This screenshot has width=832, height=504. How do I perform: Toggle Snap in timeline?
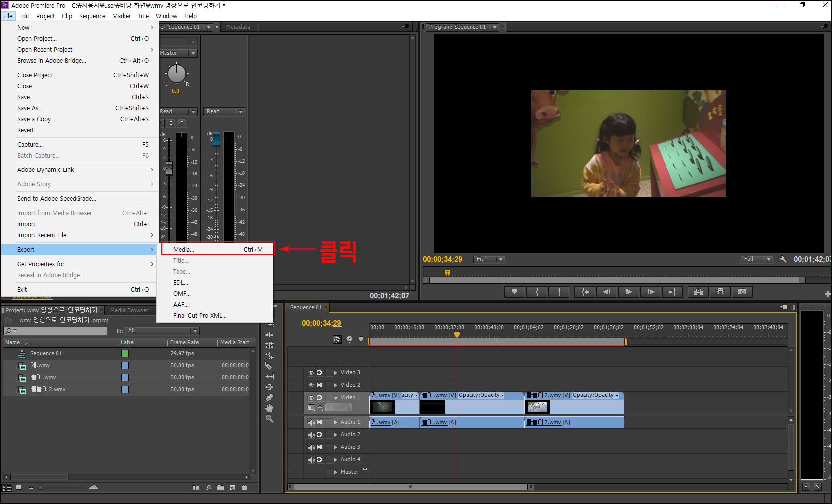pos(337,339)
